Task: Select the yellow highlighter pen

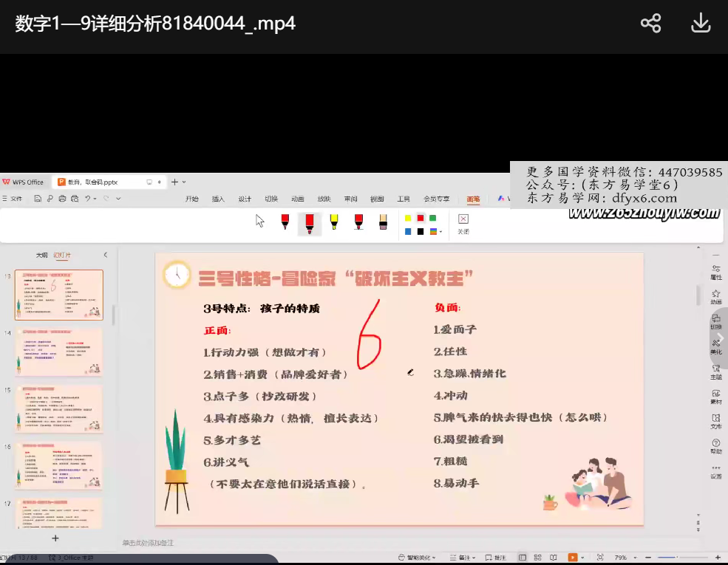Action: [334, 222]
